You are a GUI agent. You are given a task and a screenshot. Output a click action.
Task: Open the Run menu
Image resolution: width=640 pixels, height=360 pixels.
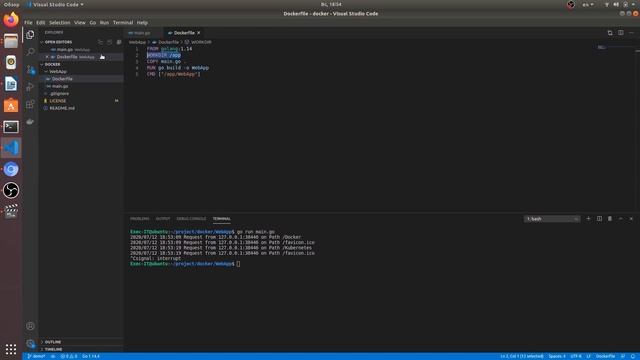[104, 22]
